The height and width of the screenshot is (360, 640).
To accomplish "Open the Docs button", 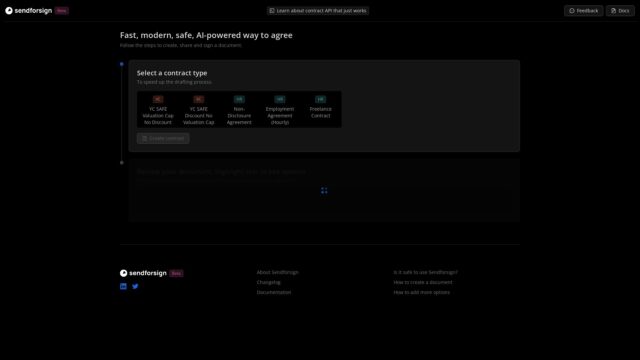I will [620, 11].
